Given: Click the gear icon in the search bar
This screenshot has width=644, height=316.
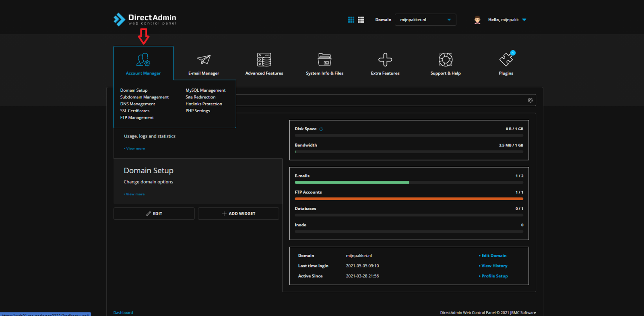Looking at the screenshot, I should pos(530,100).
